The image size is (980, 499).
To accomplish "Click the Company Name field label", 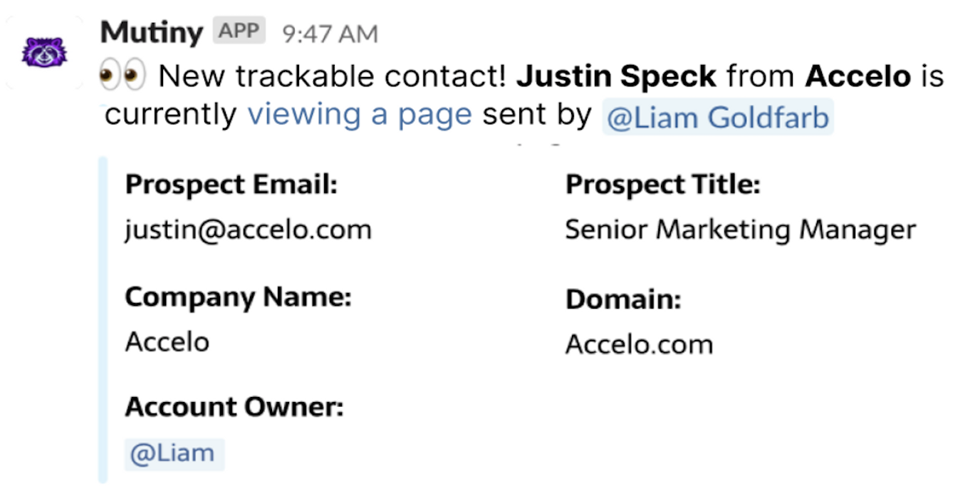I will click(238, 297).
